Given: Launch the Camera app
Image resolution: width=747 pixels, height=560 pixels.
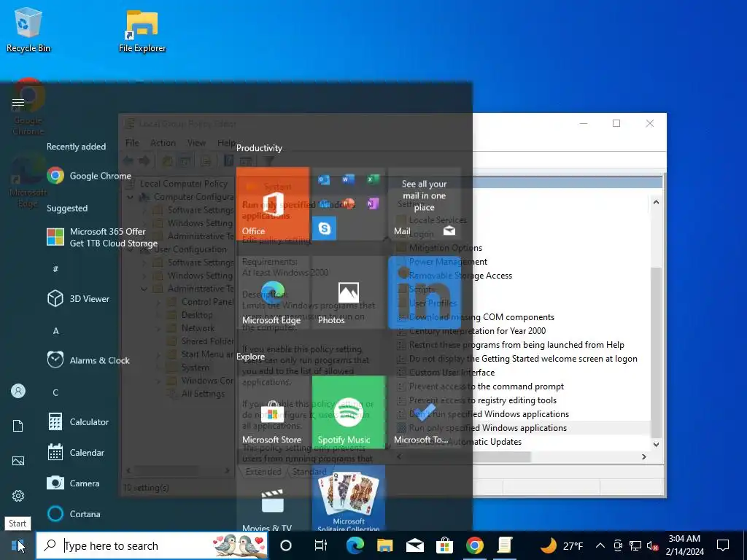Looking at the screenshot, I should (x=74, y=483).
